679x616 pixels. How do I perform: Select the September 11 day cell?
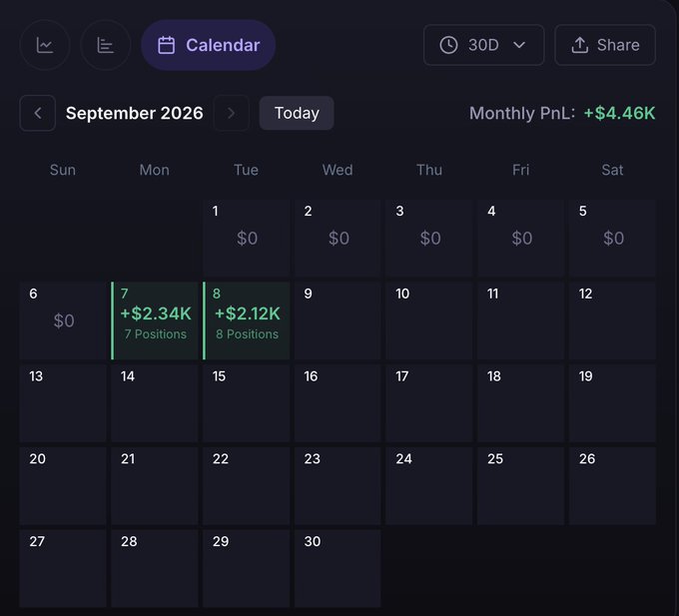(x=521, y=320)
